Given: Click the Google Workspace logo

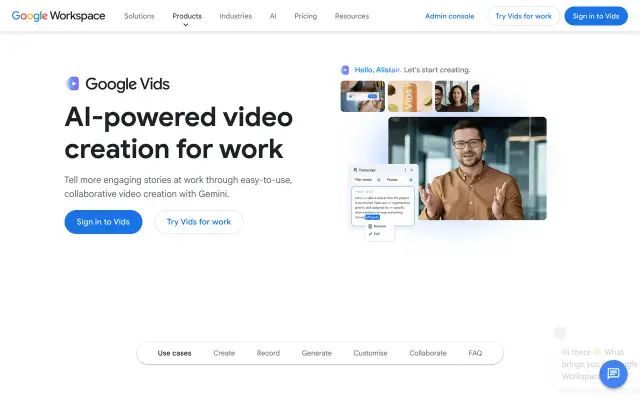Looking at the screenshot, I should pyautogui.click(x=58, y=16).
